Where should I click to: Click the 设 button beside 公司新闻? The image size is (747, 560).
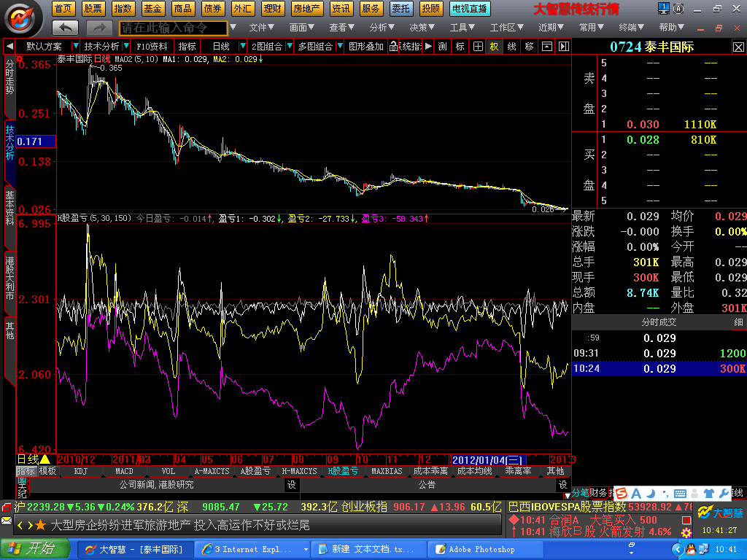click(292, 485)
